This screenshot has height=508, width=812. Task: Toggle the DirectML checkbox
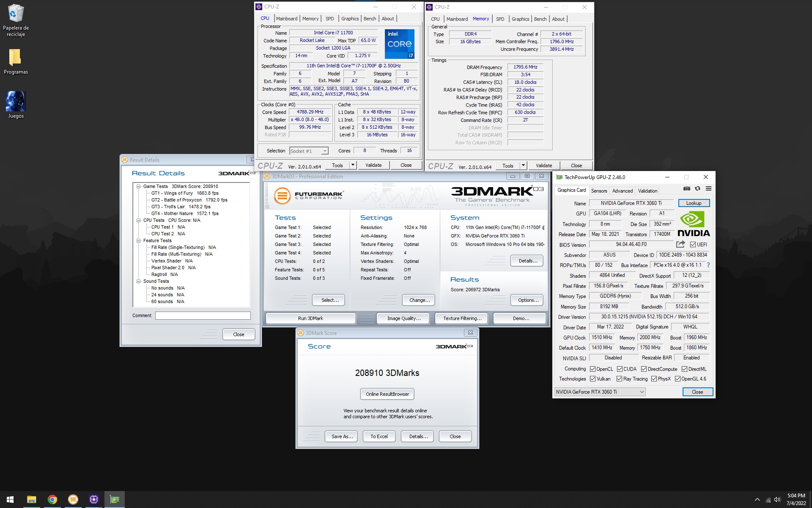pos(684,369)
